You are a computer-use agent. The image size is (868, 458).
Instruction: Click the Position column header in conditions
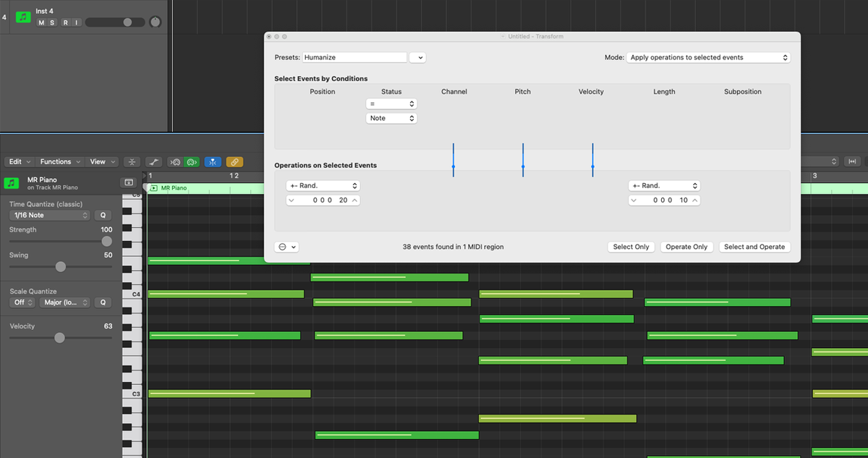pos(323,92)
